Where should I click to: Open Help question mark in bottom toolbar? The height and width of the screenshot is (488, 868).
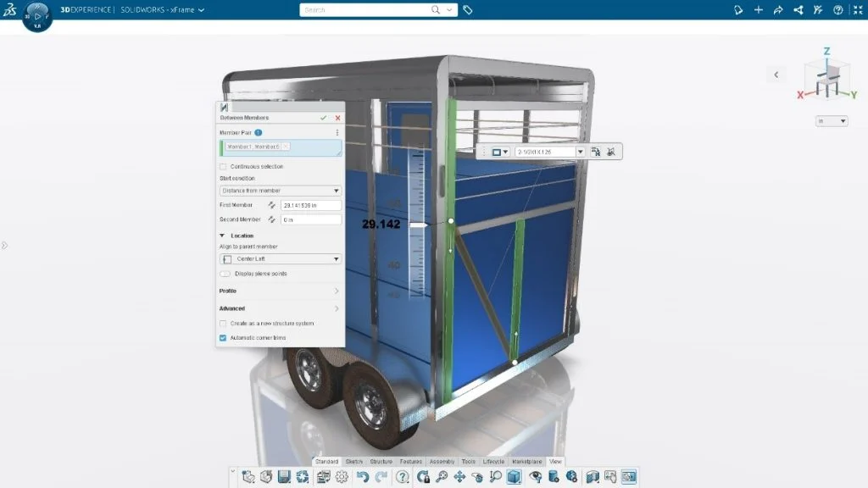pos(403,477)
